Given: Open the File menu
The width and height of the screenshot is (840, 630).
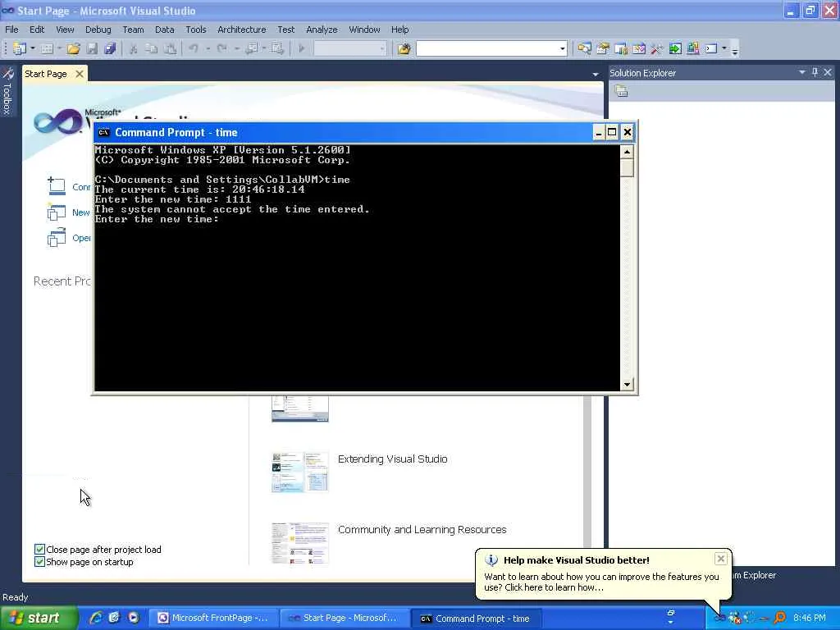Looking at the screenshot, I should point(11,30).
